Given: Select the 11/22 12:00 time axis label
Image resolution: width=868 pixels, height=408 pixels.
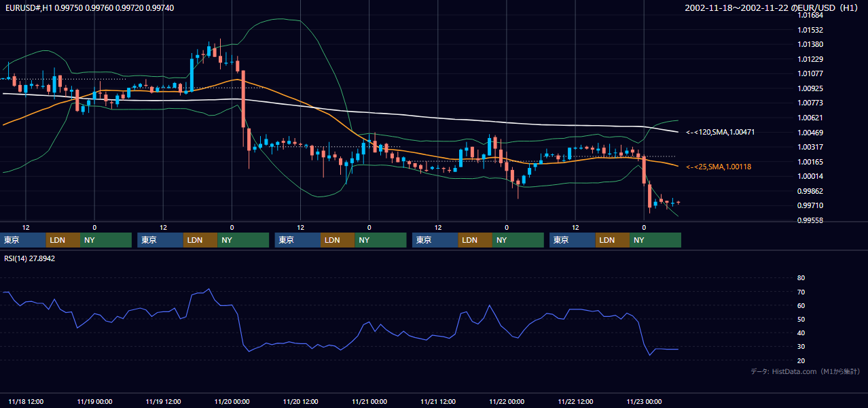Looking at the screenshot, I should (x=575, y=401).
